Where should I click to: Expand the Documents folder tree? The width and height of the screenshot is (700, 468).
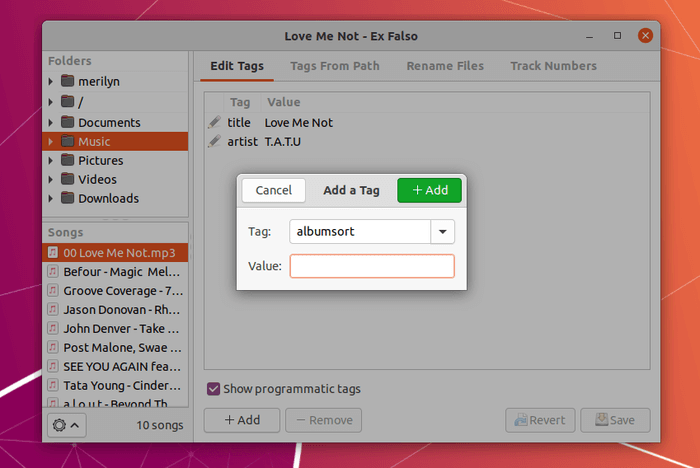[50, 122]
